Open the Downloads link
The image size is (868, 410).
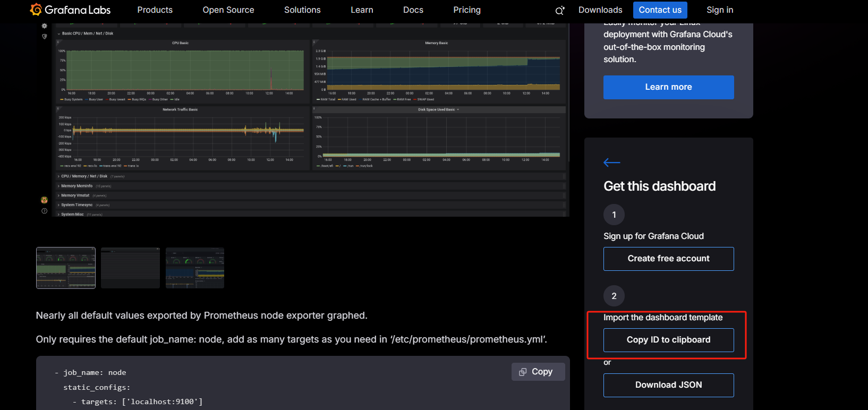[x=600, y=10]
